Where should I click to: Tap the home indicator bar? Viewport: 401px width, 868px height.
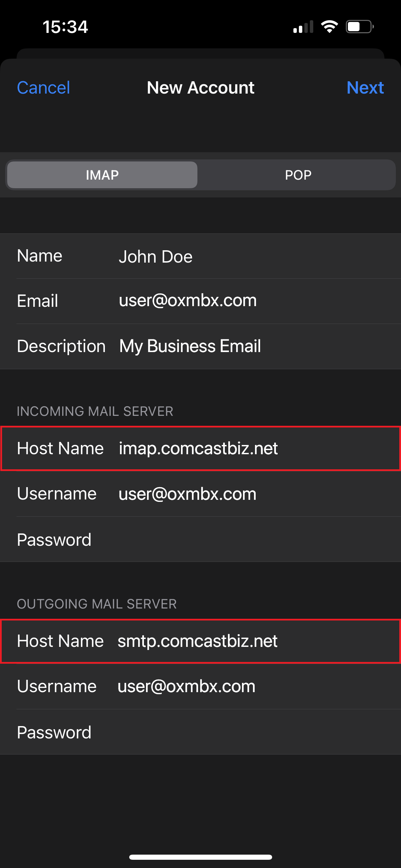(x=200, y=857)
